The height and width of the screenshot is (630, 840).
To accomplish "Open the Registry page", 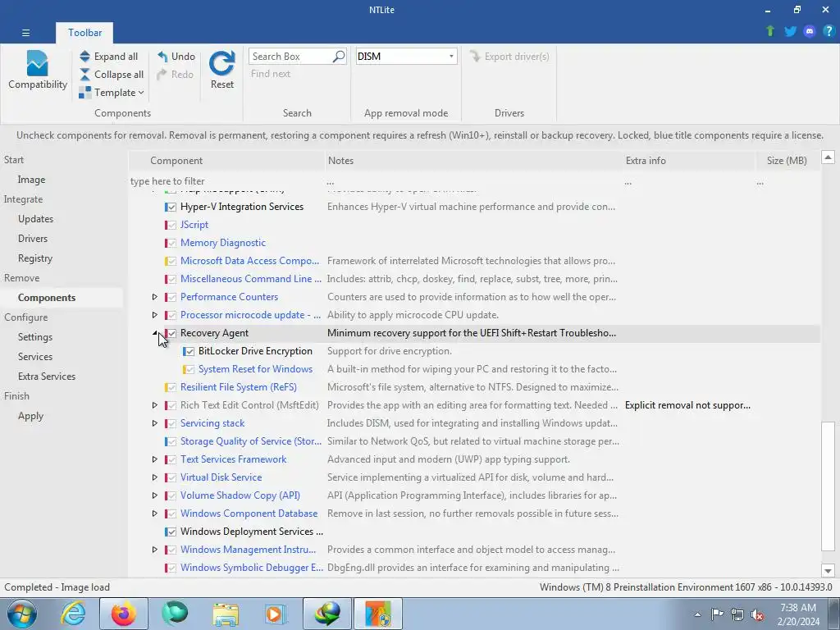I will coord(34,258).
